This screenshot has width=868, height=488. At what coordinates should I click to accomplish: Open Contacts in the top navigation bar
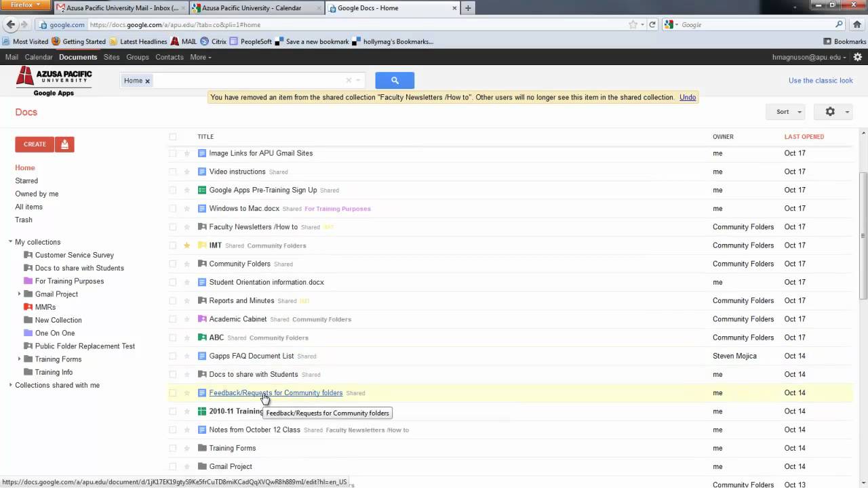pos(170,57)
